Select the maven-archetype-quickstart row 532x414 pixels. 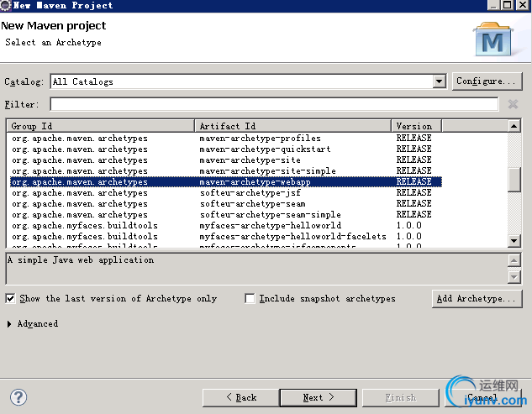click(225, 149)
